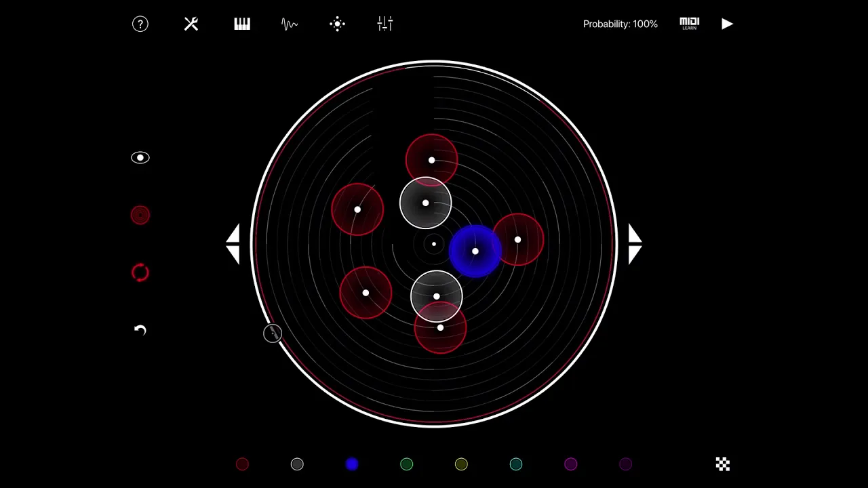Select the lower-left red node
The width and height of the screenshot is (868, 488).
click(x=366, y=293)
